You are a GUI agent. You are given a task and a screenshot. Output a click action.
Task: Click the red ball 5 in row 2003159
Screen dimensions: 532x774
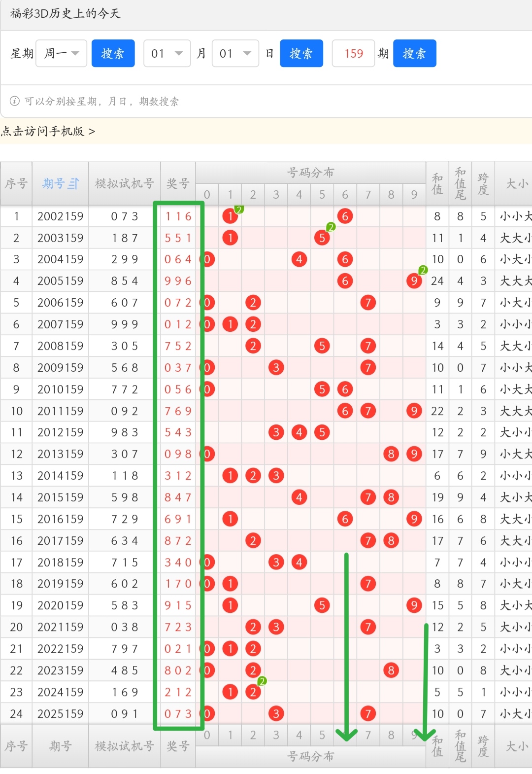(322, 238)
